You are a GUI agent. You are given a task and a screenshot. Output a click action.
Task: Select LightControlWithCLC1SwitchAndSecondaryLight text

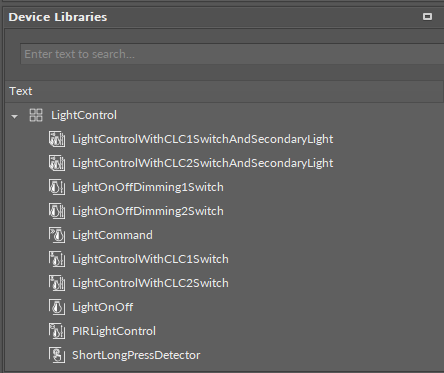203,139
